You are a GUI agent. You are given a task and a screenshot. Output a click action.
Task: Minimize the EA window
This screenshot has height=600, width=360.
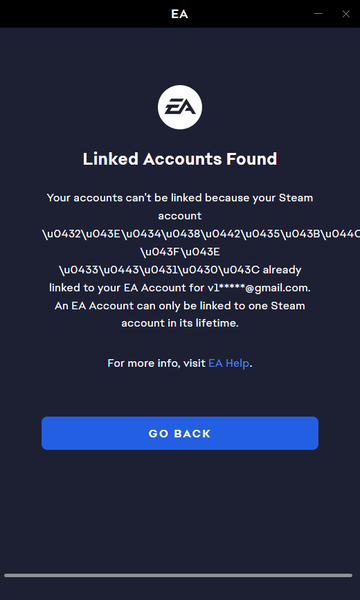pyautogui.click(x=318, y=14)
